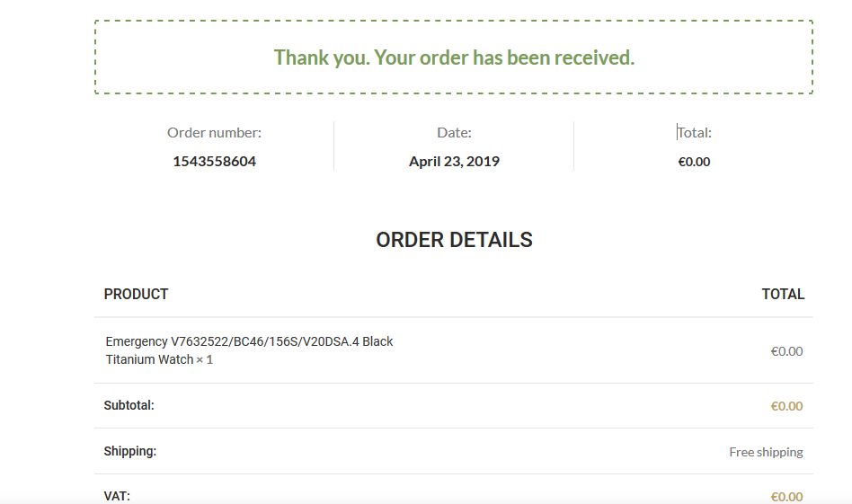Click the "Subtotal:" row label

129,405
